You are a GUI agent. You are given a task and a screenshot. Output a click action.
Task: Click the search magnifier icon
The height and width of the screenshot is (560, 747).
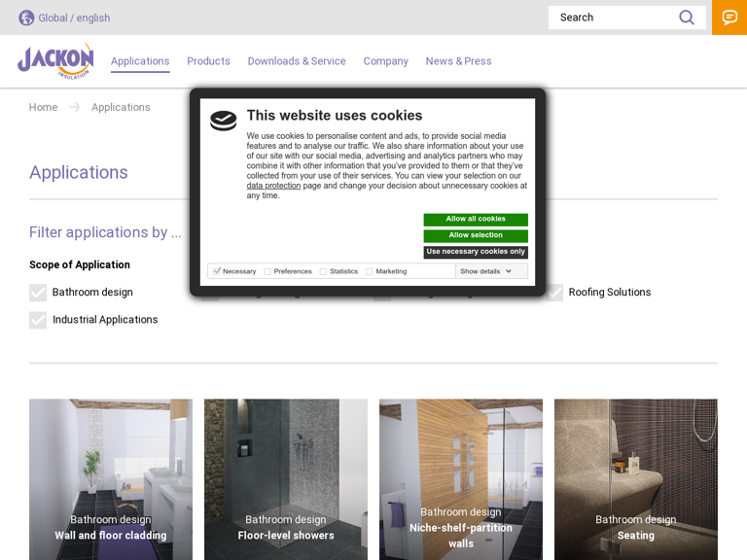tap(687, 17)
